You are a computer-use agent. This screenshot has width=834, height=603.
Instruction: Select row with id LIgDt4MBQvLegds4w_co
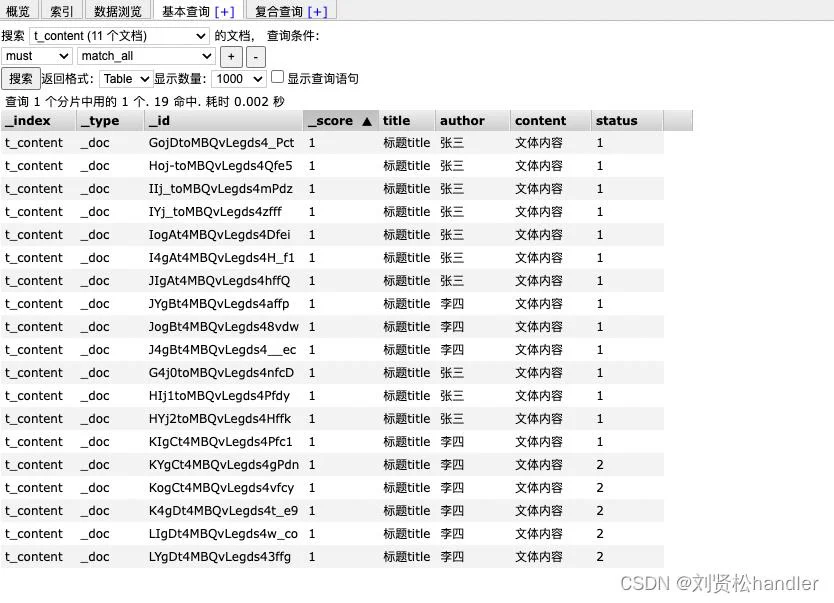point(332,534)
